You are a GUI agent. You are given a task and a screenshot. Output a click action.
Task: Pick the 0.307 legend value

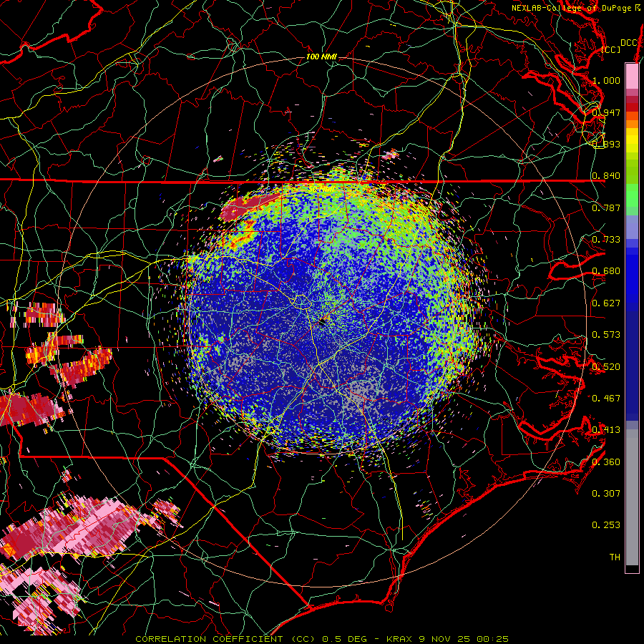click(606, 494)
